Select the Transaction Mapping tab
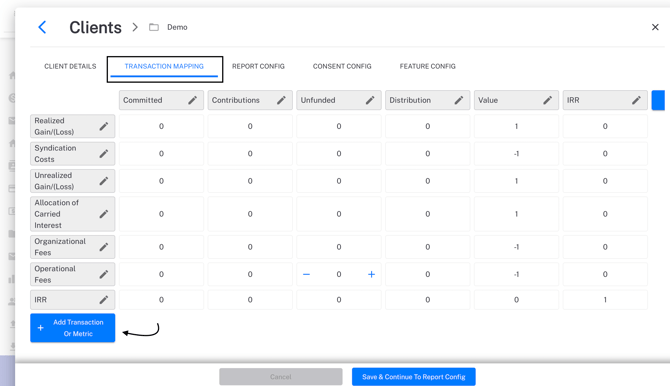Screen dimensions: 670x386 point(164,66)
